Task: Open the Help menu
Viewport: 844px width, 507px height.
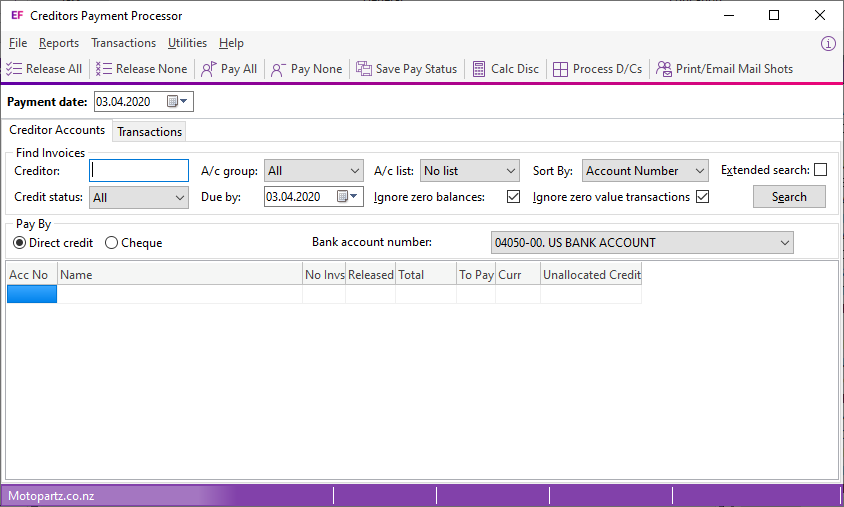Action: 231,43
